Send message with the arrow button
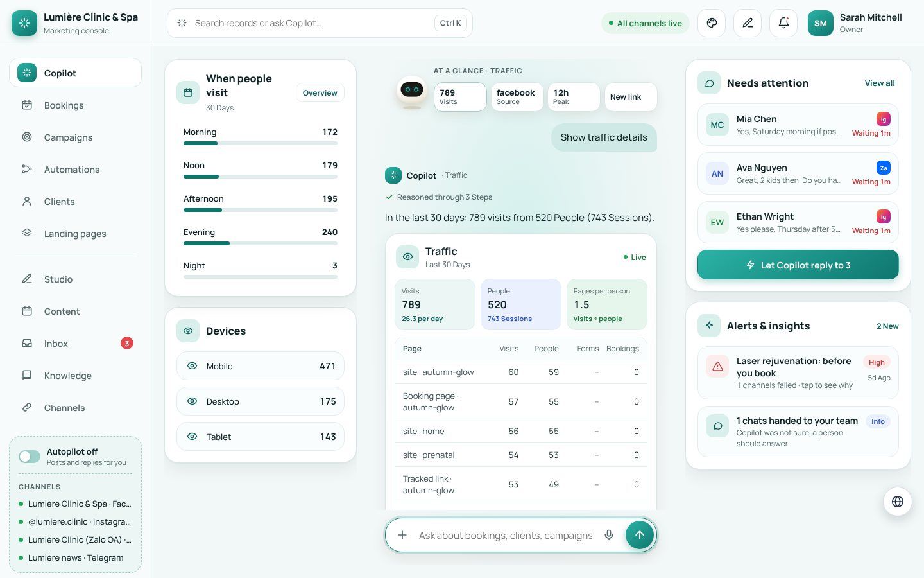 pyautogui.click(x=640, y=535)
